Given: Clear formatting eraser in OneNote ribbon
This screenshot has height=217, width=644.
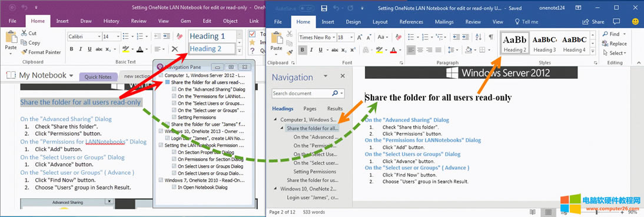Looking at the screenshot, I should pyautogui.click(x=179, y=36).
